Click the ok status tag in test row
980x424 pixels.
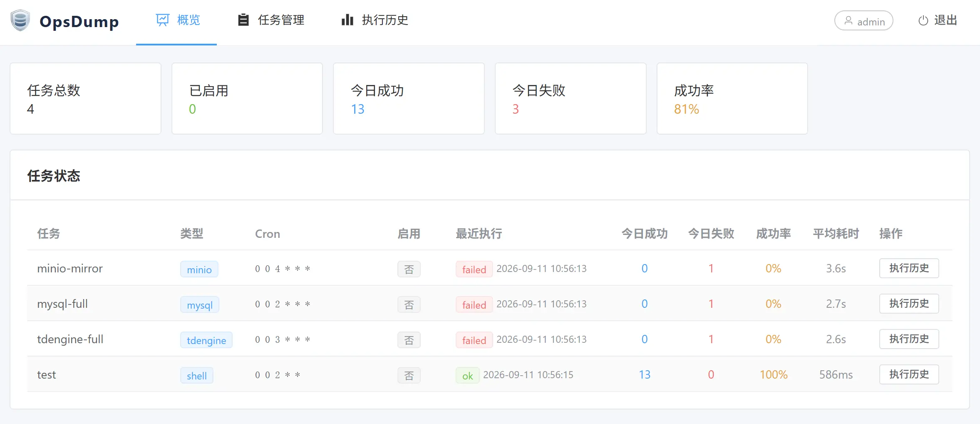coord(468,375)
